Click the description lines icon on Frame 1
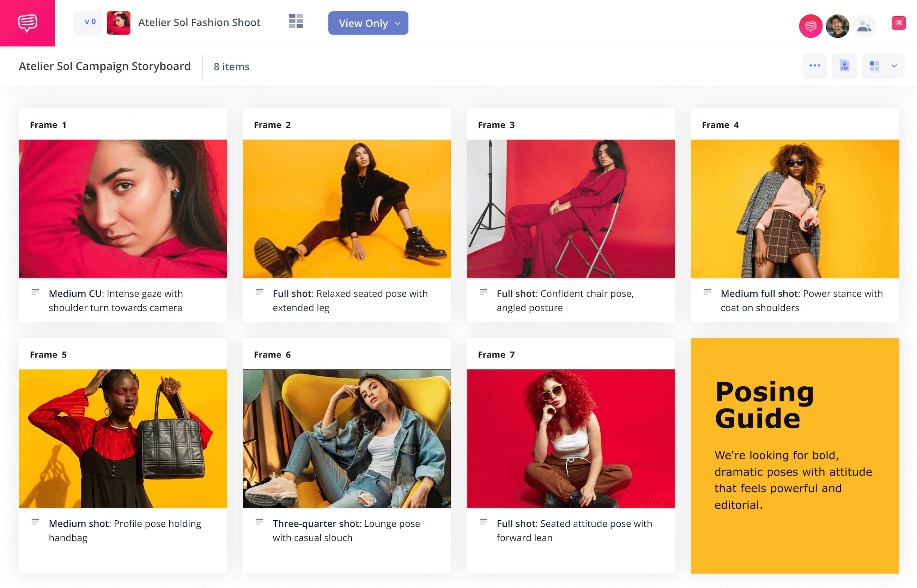917x588 pixels. click(x=36, y=293)
